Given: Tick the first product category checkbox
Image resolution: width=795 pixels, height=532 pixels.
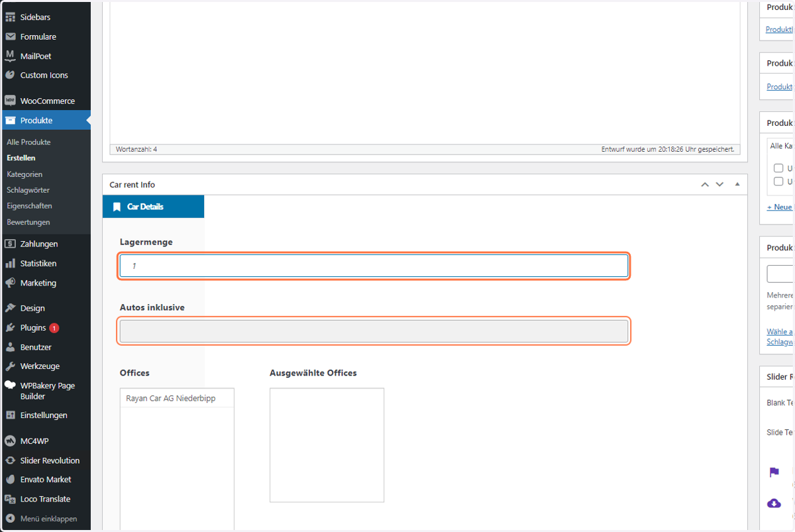Looking at the screenshot, I should 778,168.
